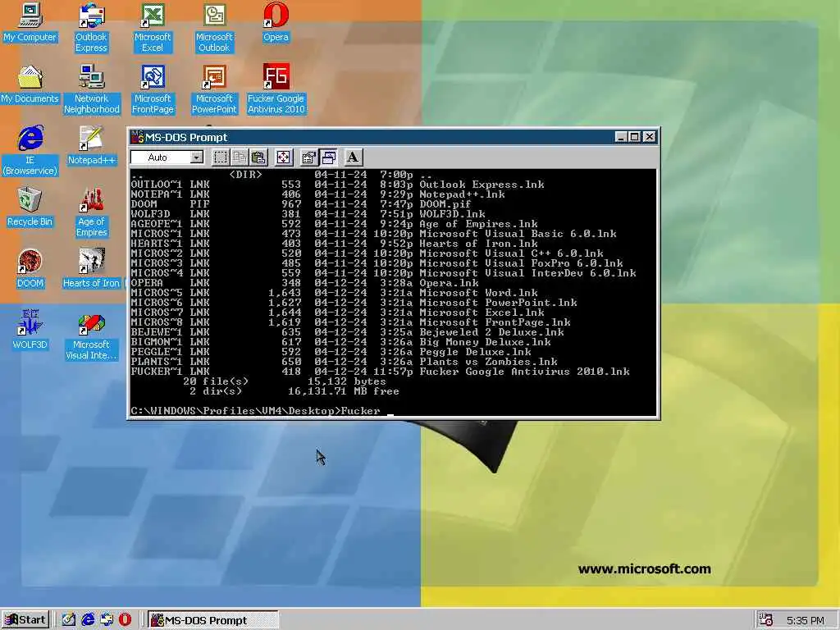Click the 'Bejeweled 2 Deluxe.lnk' directory line
This screenshot has width=840, height=630.
pos(347,332)
